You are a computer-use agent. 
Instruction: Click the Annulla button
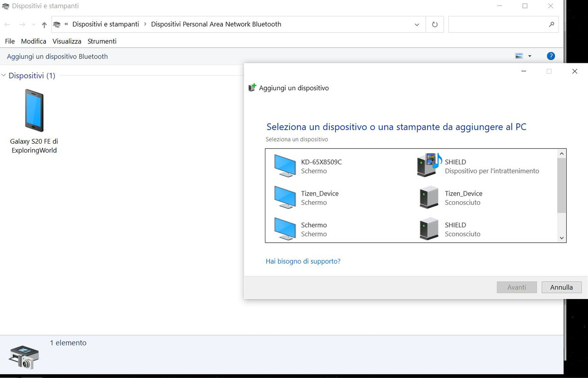(562, 287)
